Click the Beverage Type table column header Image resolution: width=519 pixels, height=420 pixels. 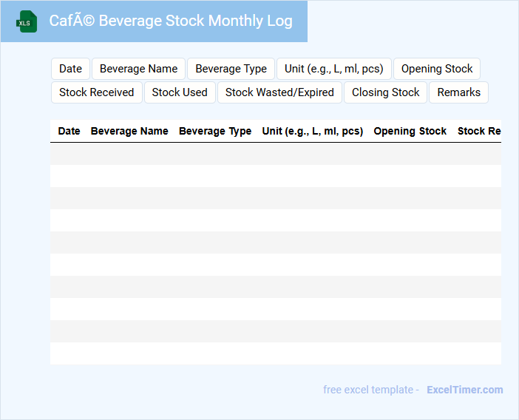point(215,131)
